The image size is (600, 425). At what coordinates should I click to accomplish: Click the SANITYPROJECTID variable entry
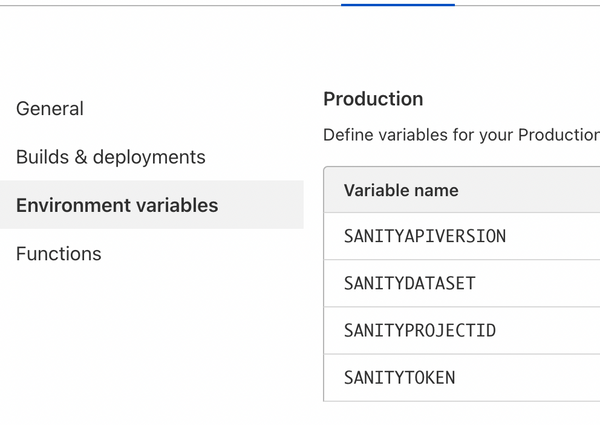tap(419, 331)
